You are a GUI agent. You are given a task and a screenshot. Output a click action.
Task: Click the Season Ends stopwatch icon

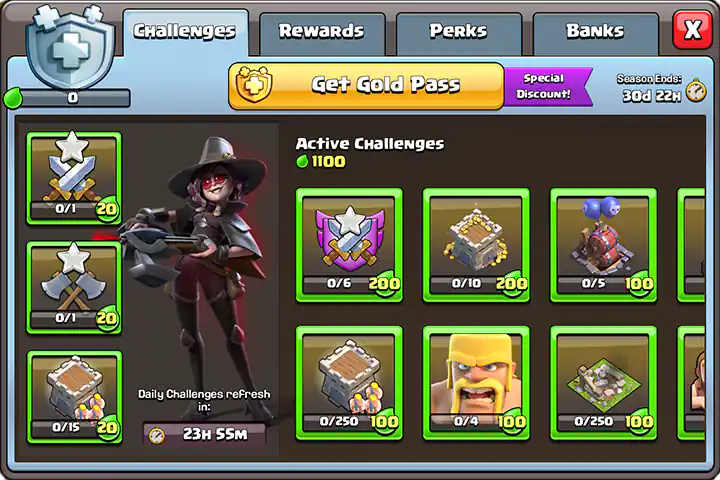coord(697,90)
